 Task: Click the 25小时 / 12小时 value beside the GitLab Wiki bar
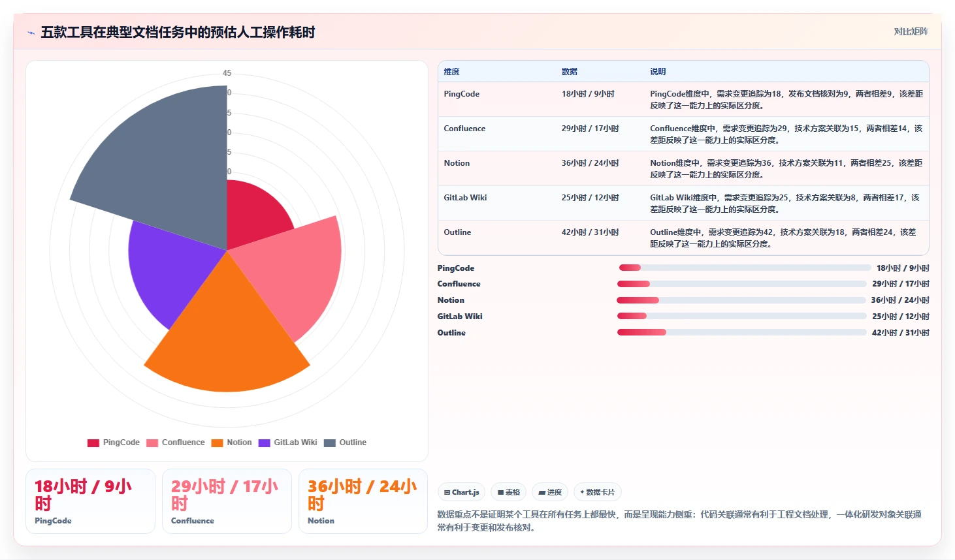(x=900, y=317)
